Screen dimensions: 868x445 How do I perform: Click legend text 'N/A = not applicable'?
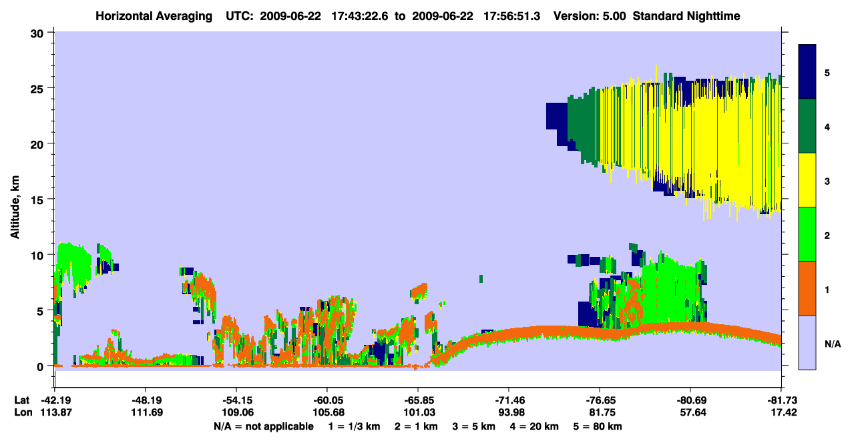263,426
